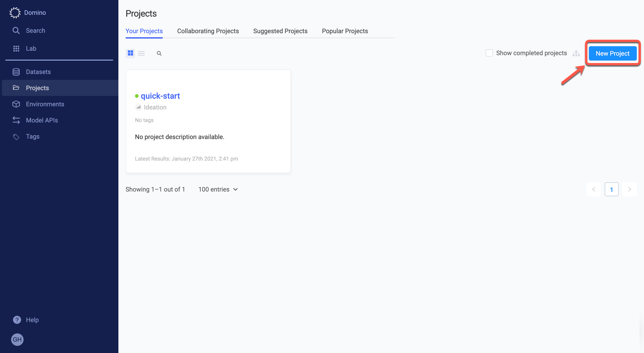Viewport: 644px width, 353px height.
Task: Navigate to Tags section
Action: tap(33, 136)
